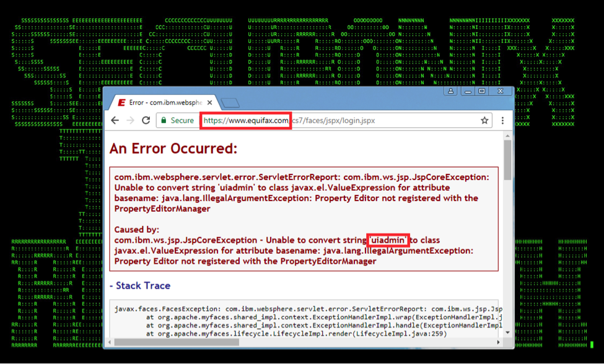
Task: Click the stack trace right scroll arrow
Action: tap(499, 342)
